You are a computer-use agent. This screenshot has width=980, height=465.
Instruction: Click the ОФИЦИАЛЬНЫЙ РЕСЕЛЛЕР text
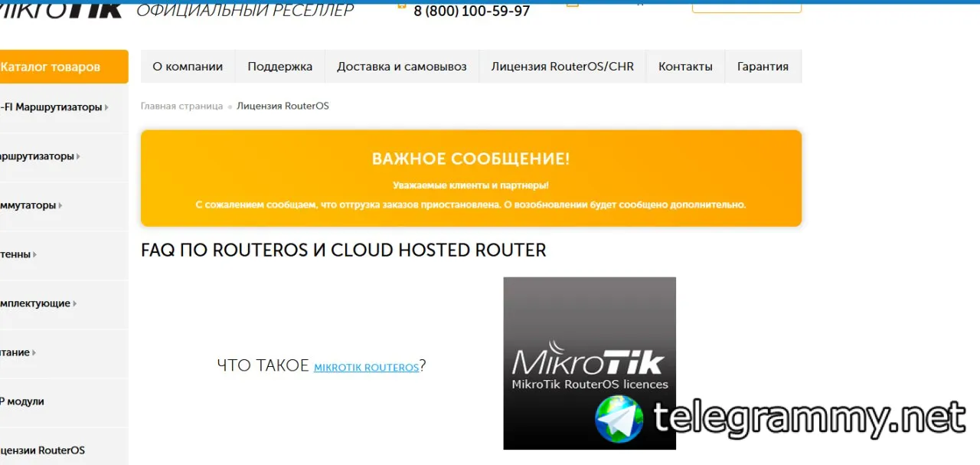[x=245, y=10]
